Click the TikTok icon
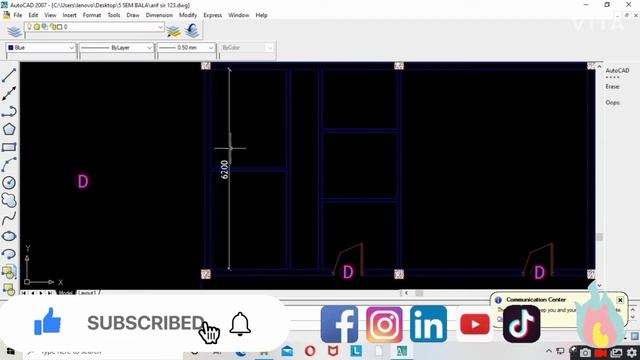Screen dimensions: 640x360 [x=522, y=324]
